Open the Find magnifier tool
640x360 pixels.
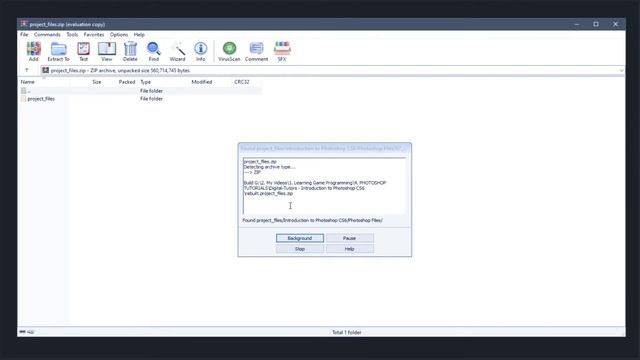pyautogui.click(x=153, y=51)
